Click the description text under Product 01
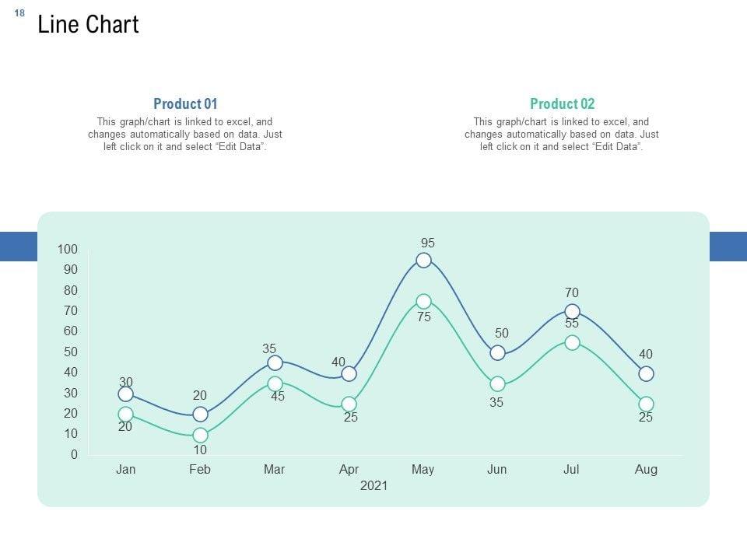This screenshot has width=747, height=560. click(x=185, y=135)
